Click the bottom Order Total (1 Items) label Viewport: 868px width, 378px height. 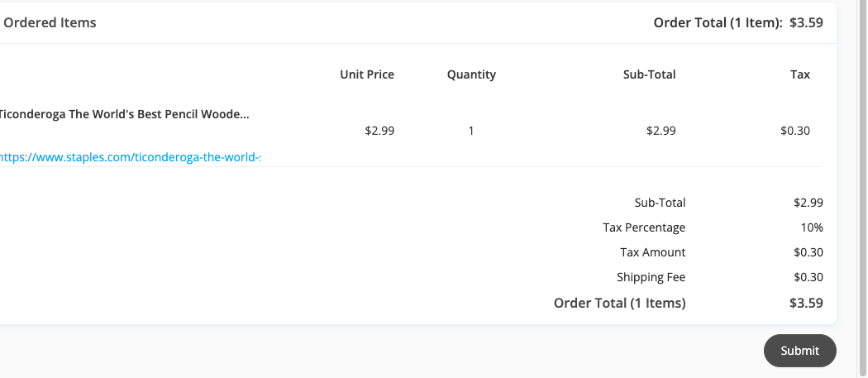[x=619, y=304]
